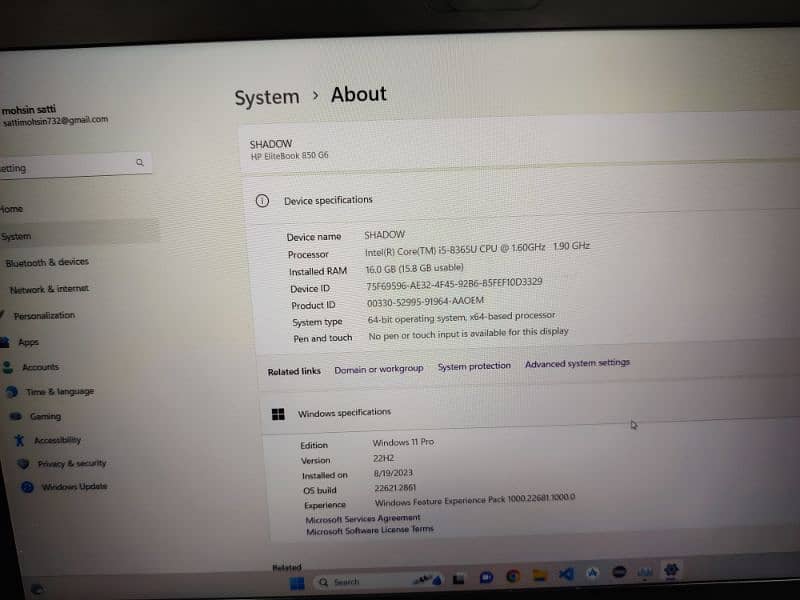Open Google Chrome from the taskbar
This screenshot has height=600, width=800.
coord(513,576)
